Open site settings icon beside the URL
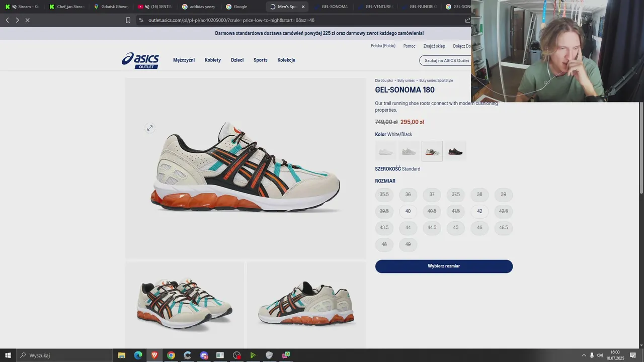The width and height of the screenshot is (644, 362). 141,20
